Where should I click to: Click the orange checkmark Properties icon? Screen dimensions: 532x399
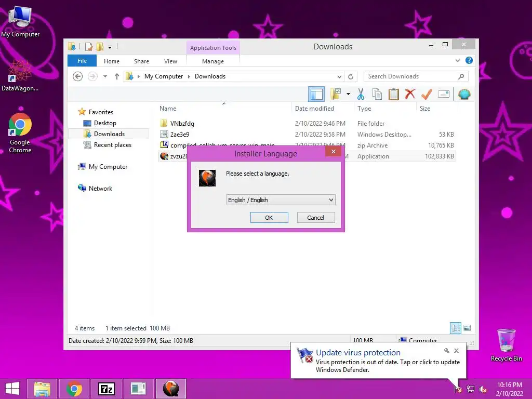(x=427, y=94)
